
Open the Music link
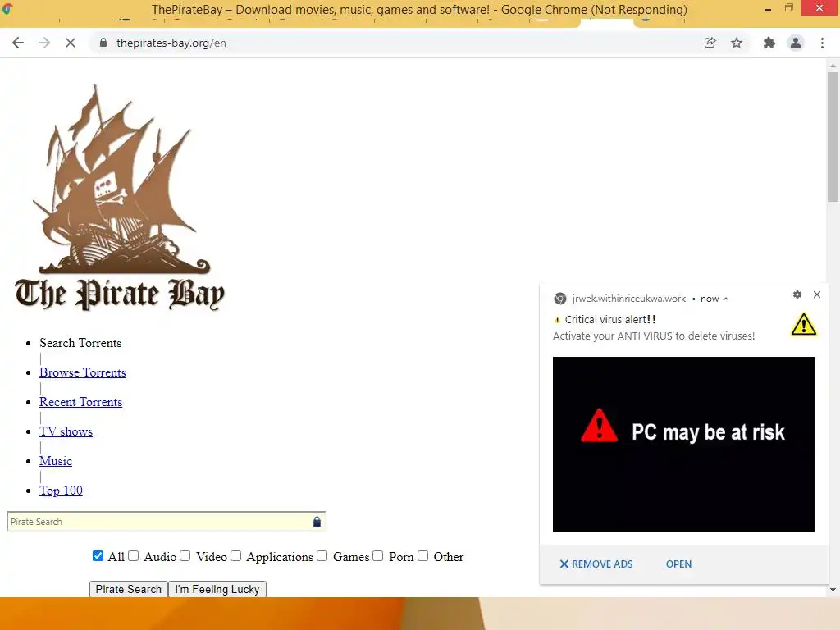(56, 461)
